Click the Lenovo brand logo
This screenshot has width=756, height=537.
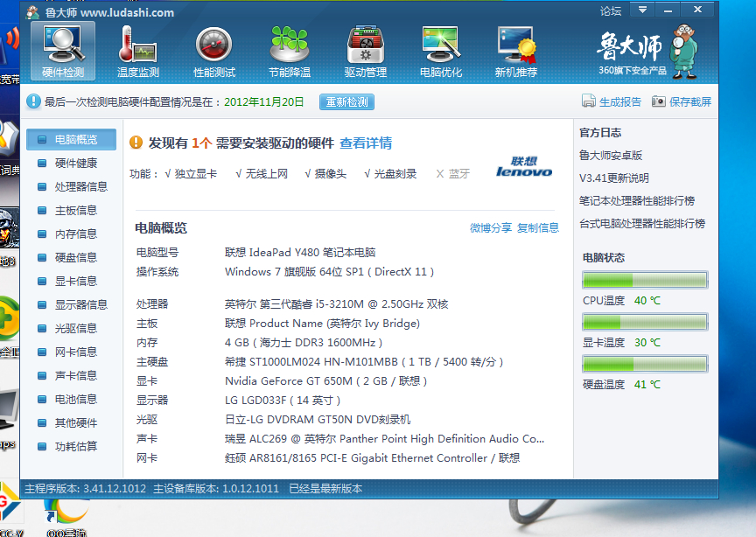(524, 167)
